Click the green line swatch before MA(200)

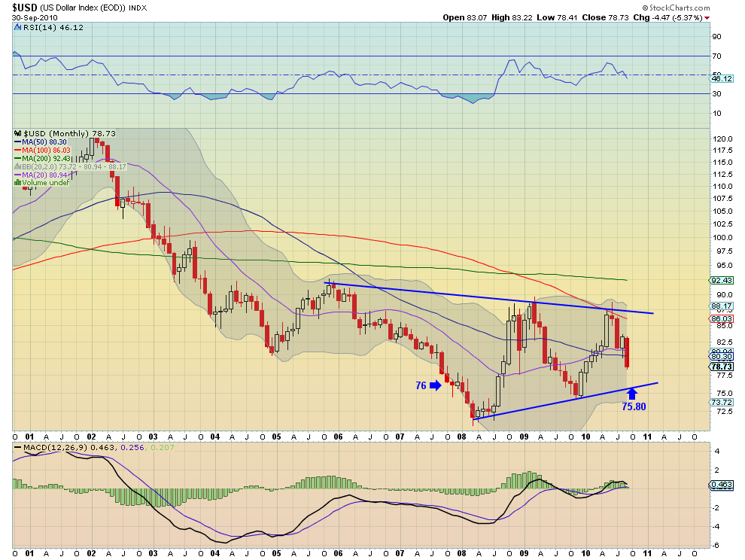(17, 158)
